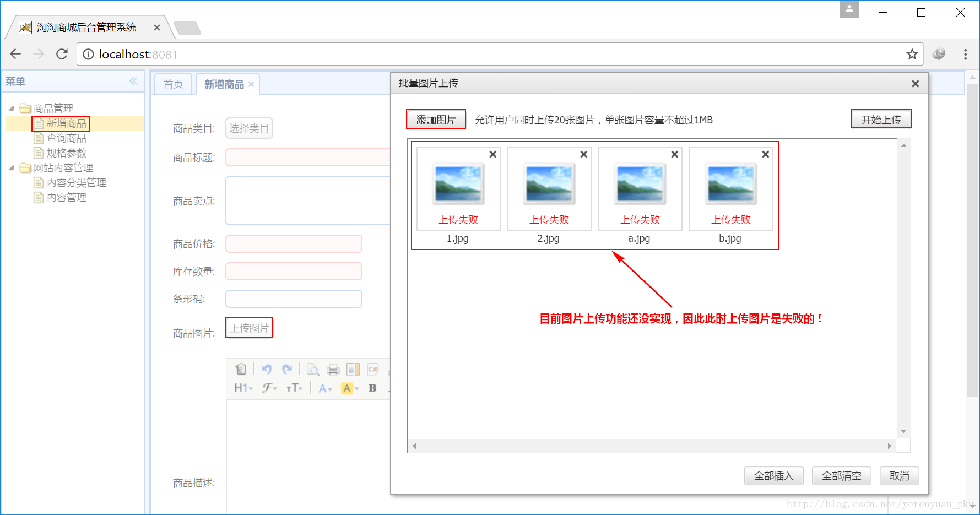Click the 添加图片 button
The height and width of the screenshot is (515, 980).
[436, 120]
